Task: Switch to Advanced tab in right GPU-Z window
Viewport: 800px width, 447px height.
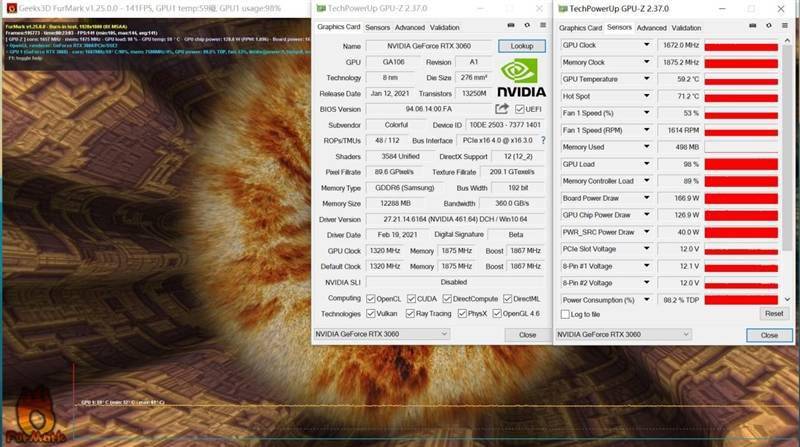Action: (x=652, y=28)
